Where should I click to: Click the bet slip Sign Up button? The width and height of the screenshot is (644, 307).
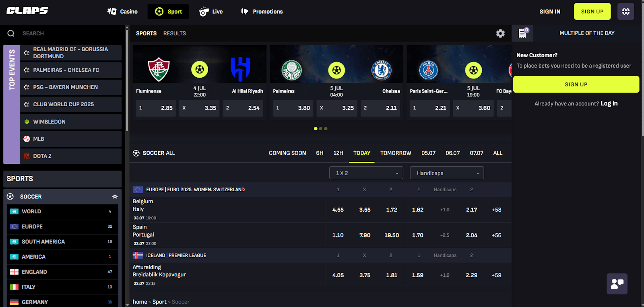[576, 84]
